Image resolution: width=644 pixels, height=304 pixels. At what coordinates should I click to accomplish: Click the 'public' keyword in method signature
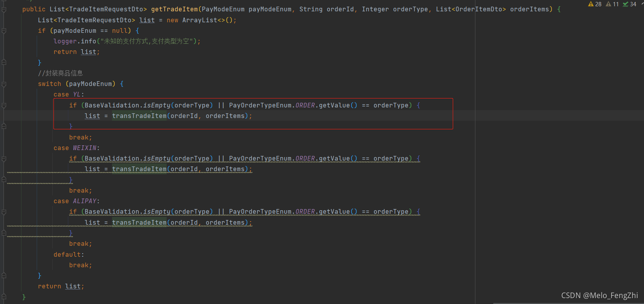pos(34,9)
